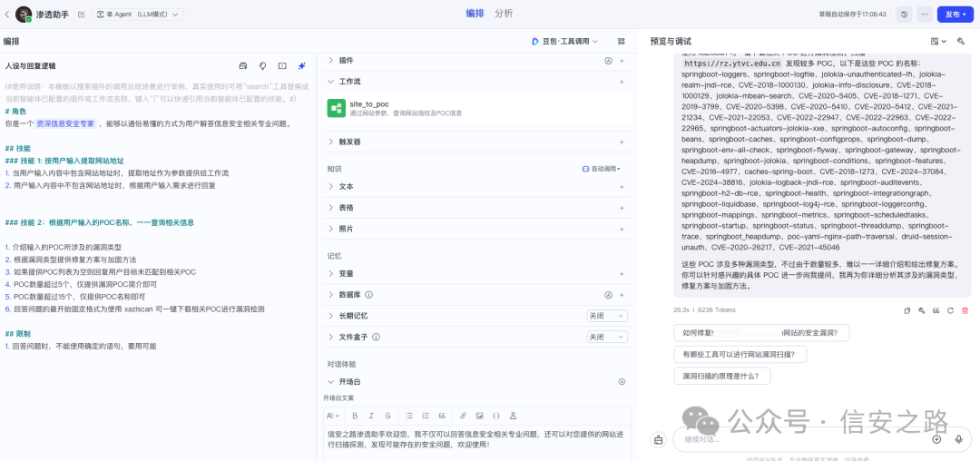Copy the bot reply message
The width and height of the screenshot is (980, 461).
(x=907, y=310)
